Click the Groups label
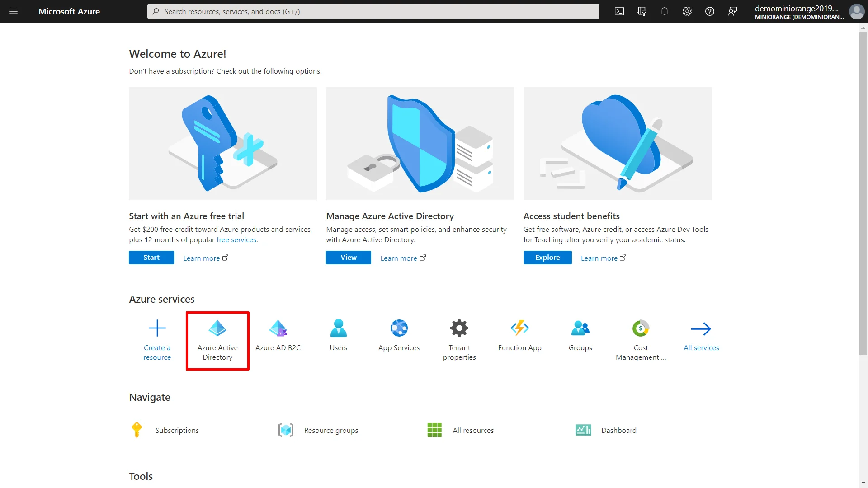The width and height of the screenshot is (868, 488). 580,347
